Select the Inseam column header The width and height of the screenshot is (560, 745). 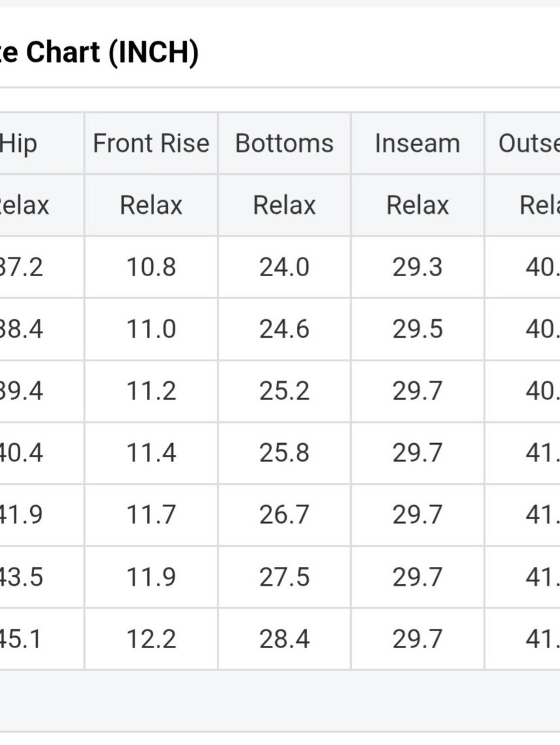(417, 143)
